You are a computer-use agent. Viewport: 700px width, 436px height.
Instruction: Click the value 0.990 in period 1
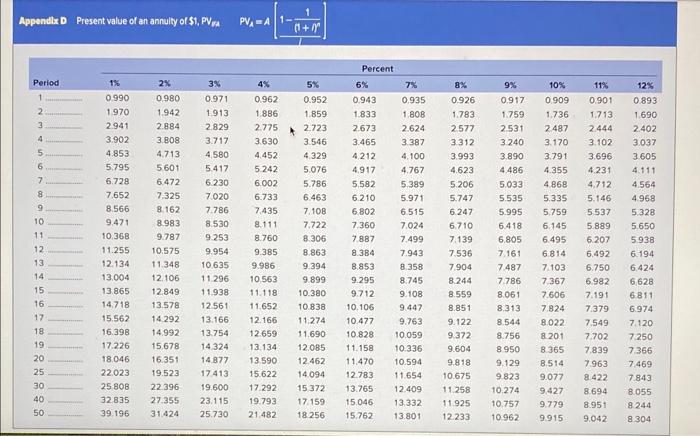pos(117,98)
